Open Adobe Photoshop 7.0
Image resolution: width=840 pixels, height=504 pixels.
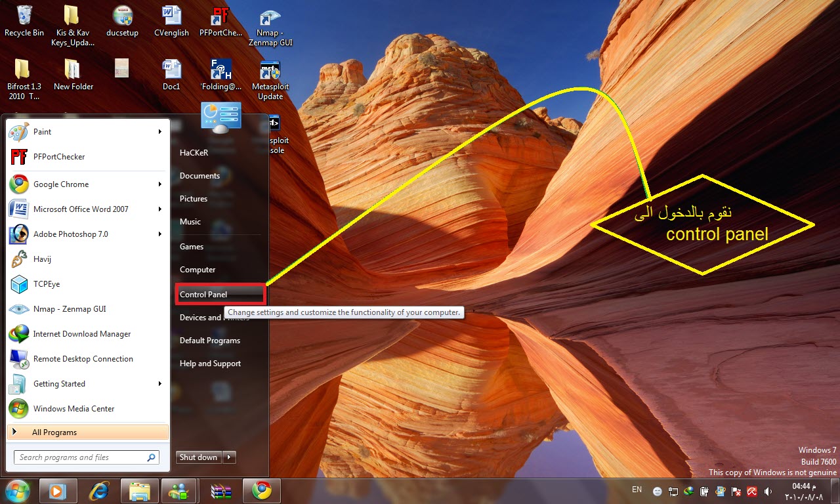tap(87, 234)
